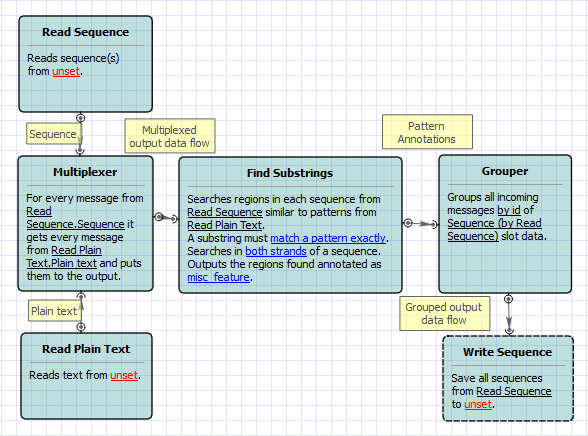The height and width of the screenshot is (436, 588).
Task: Select the Sequence connection label
Action: tap(54, 134)
